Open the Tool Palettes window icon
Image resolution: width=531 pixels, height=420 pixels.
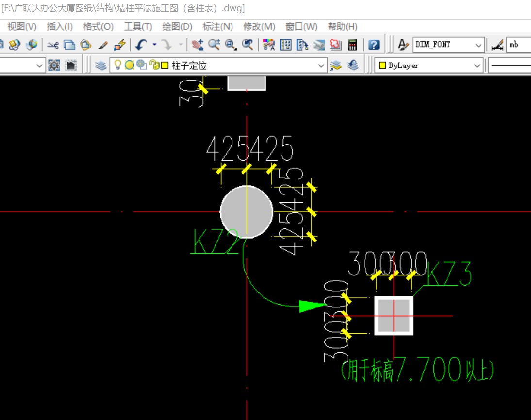click(302, 45)
